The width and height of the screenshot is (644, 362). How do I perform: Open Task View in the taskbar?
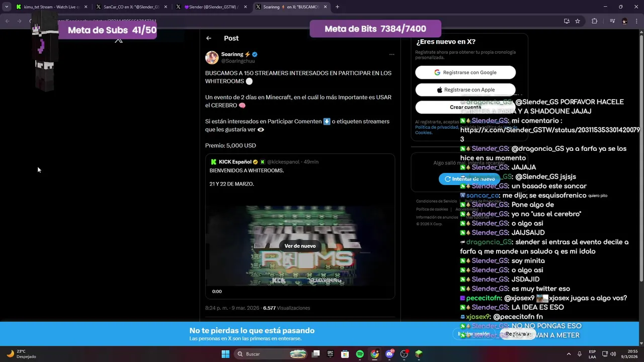(316, 354)
